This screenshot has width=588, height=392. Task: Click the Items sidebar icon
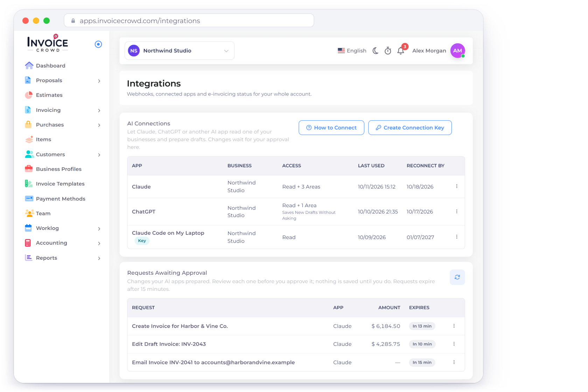pyautogui.click(x=29, y=139)
